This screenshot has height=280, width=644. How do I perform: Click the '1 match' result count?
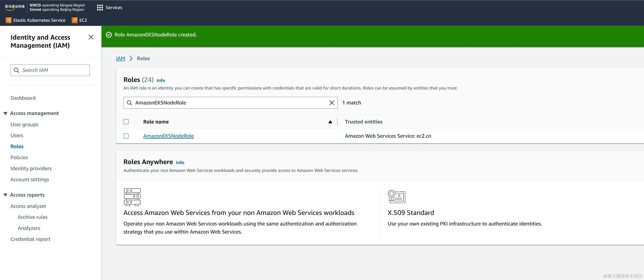click(x=352, y=103)
